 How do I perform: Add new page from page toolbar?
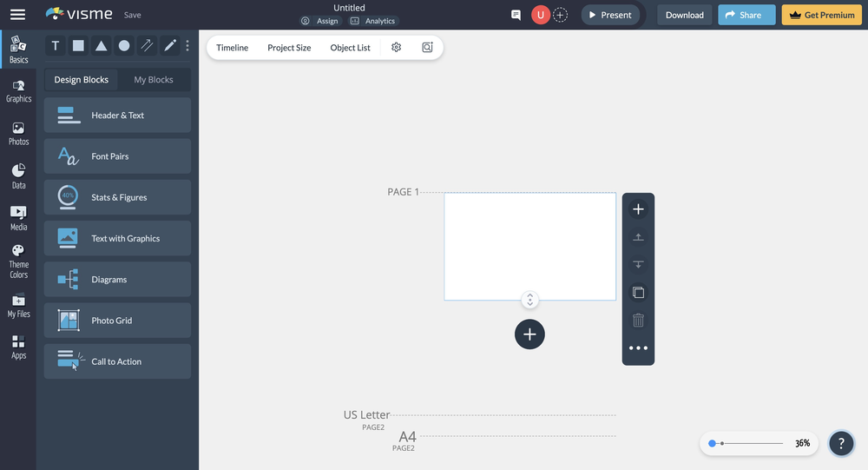click(x=638, y=209)
